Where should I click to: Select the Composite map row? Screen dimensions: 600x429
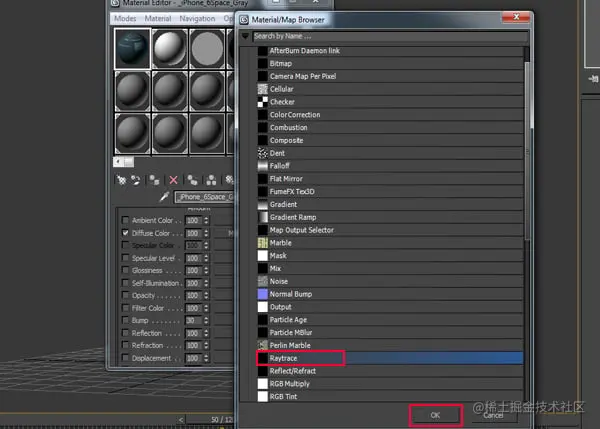click(390, 140)
